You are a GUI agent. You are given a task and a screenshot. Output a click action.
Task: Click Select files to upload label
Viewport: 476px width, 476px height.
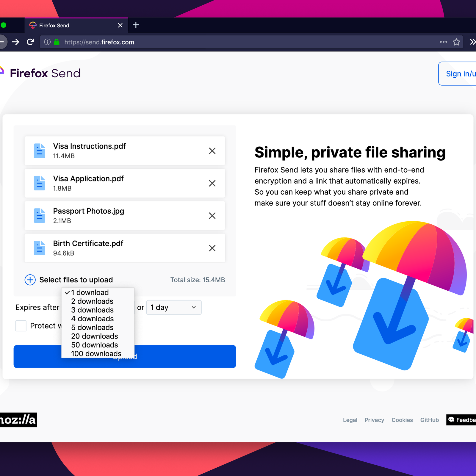click(x=76, y=280)
